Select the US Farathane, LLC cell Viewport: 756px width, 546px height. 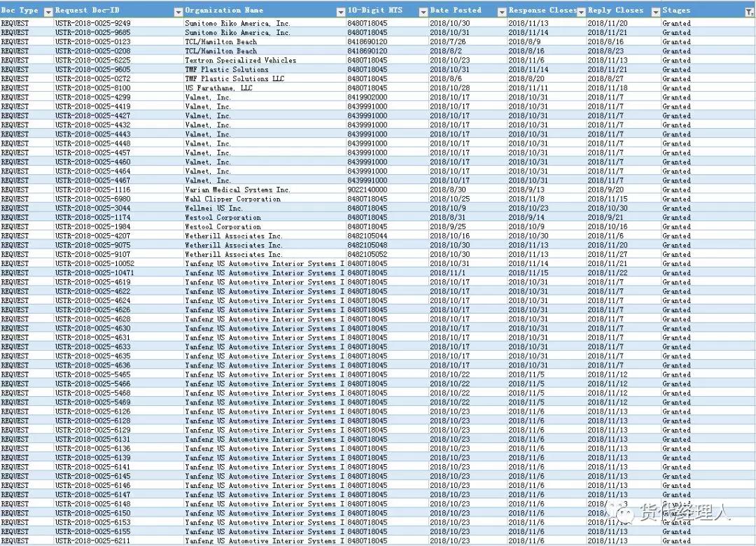[265, 87]
